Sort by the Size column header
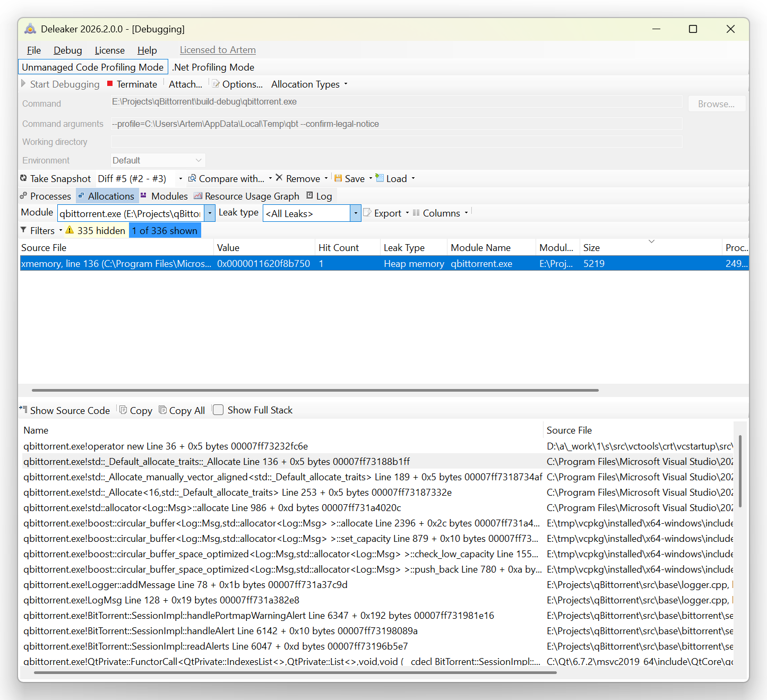 (650, 247)
